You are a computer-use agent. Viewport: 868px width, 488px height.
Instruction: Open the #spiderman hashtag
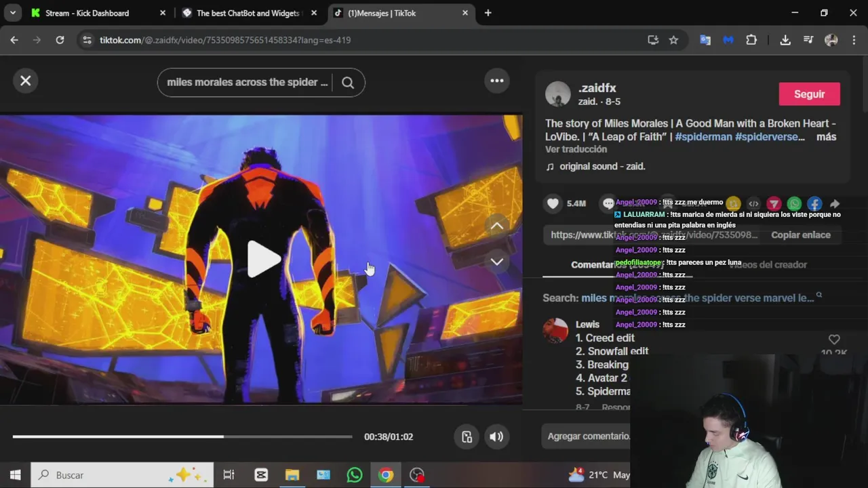point(703,137)
